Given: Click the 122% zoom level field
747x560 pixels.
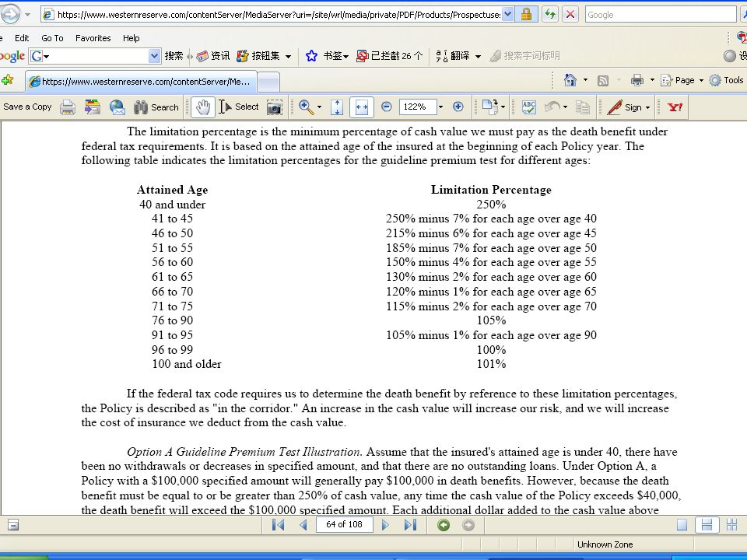Looking at the screenshot, I should (418, 107).
